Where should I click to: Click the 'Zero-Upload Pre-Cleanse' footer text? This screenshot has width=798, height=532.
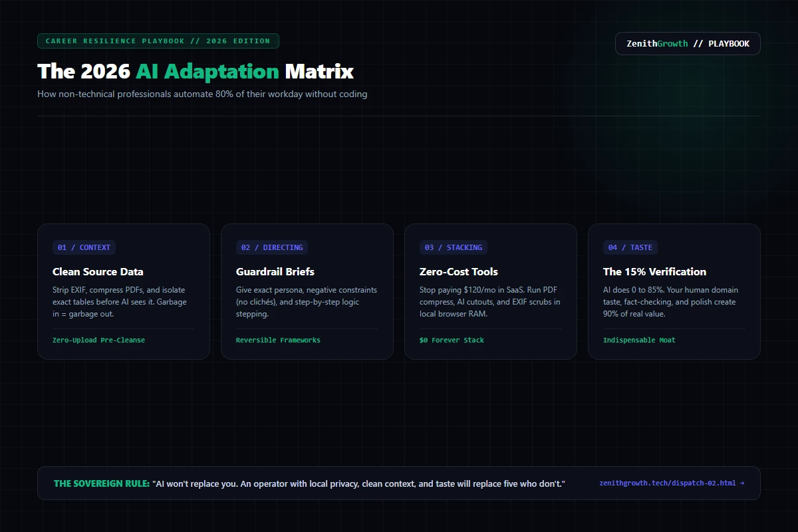[x=98, y=340]
